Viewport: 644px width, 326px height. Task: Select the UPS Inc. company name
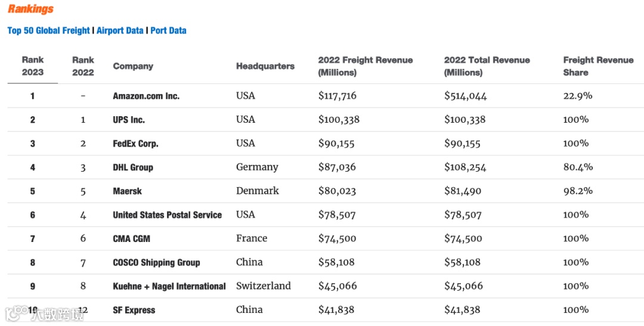tap(129, 120)
